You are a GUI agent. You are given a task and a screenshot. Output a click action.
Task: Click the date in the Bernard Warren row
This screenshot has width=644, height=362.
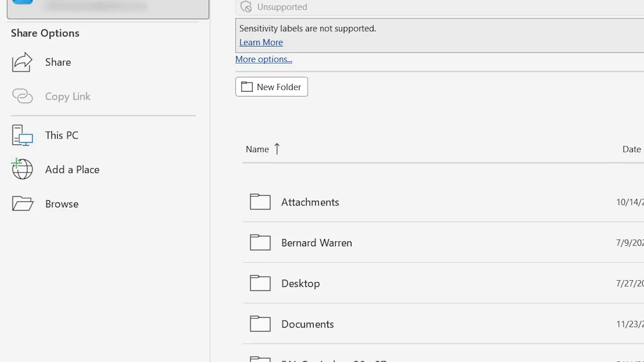[630, 243]
